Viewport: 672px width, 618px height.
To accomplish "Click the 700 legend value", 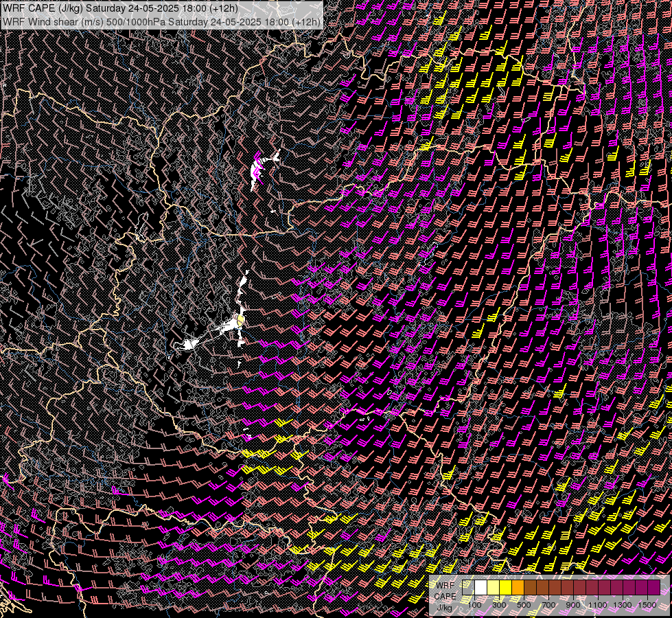I will (548, 605).
